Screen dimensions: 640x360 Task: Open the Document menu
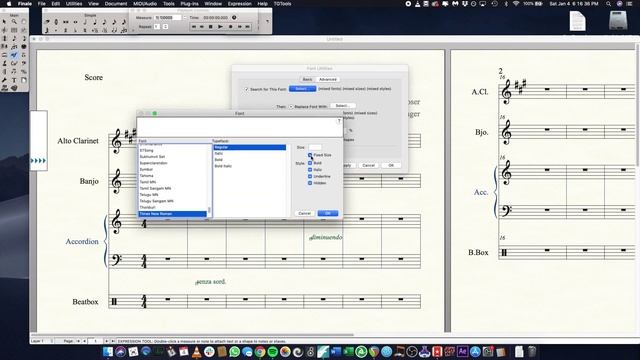tap(116, 4)
